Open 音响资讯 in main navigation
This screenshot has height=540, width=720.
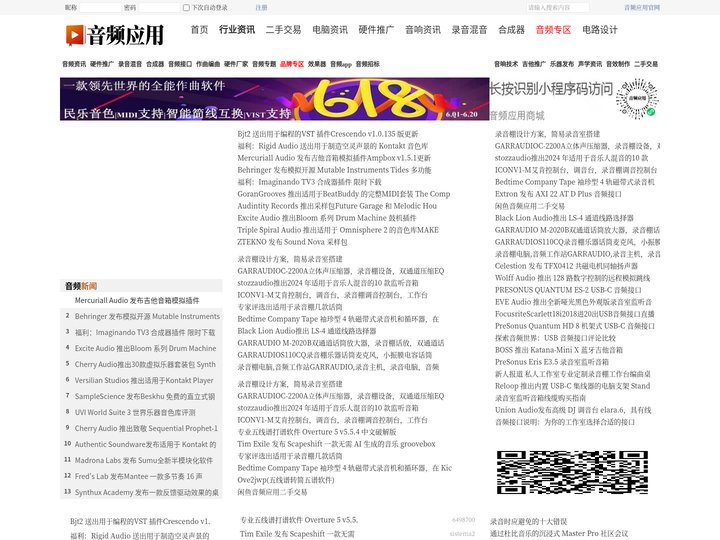423,30
